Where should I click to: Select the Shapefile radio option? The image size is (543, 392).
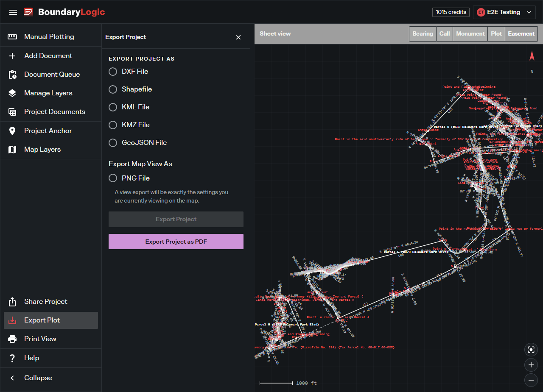click(x=113, y=89)
